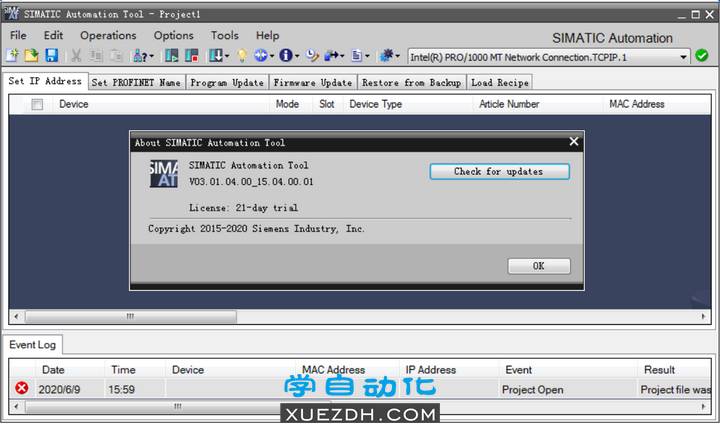The width and height of the screenshot is (720, 424).
Task: Expand the reset icon dropdown arrow
Action: coord(272,57)
